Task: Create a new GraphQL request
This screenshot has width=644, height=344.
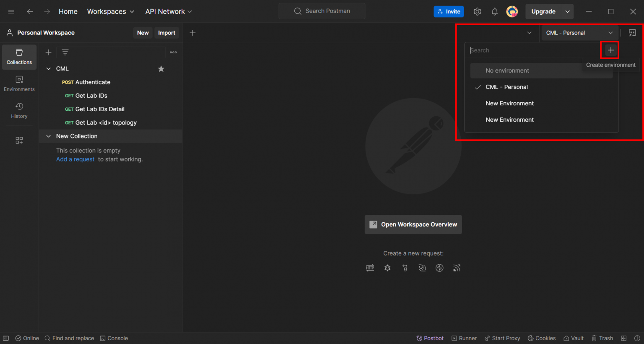Action: click(387, 268)
